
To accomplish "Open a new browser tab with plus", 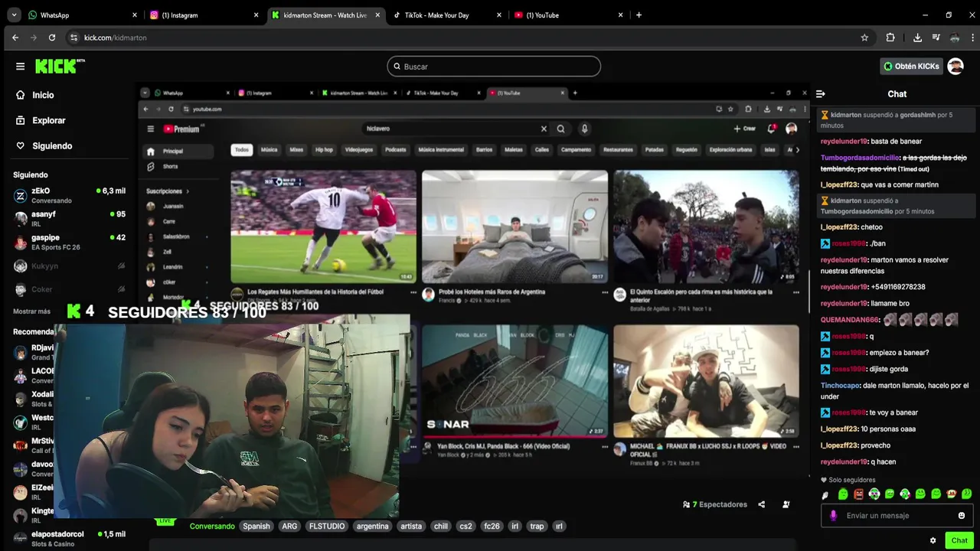I will click(639, 15).
